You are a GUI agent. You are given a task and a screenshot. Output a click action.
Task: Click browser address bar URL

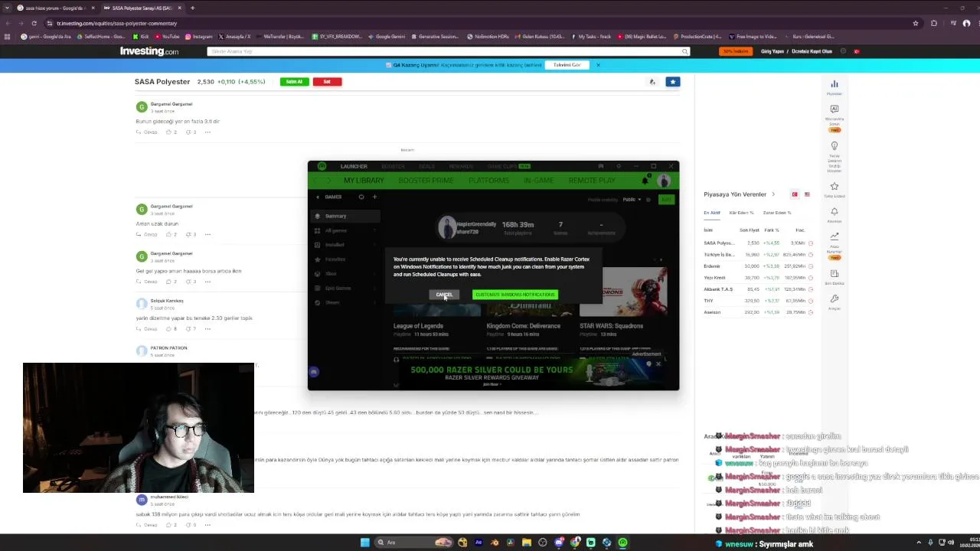click(116, 23)
